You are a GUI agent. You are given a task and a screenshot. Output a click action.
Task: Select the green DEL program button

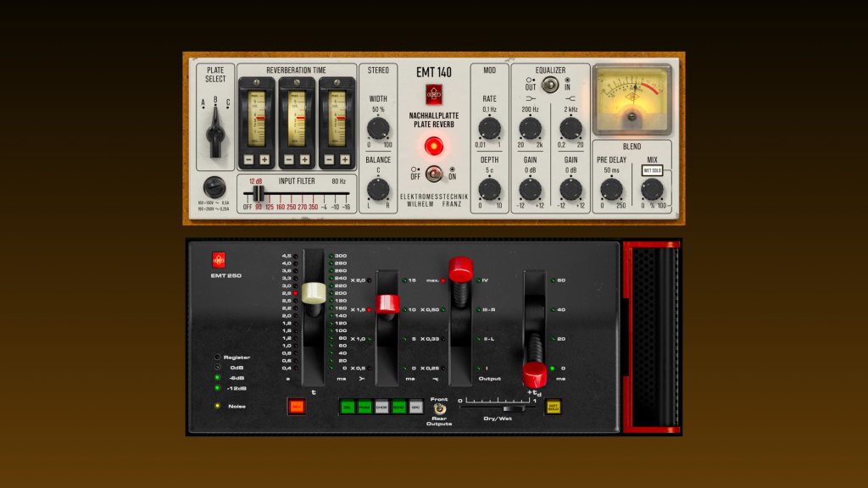[x=348, y=407]
